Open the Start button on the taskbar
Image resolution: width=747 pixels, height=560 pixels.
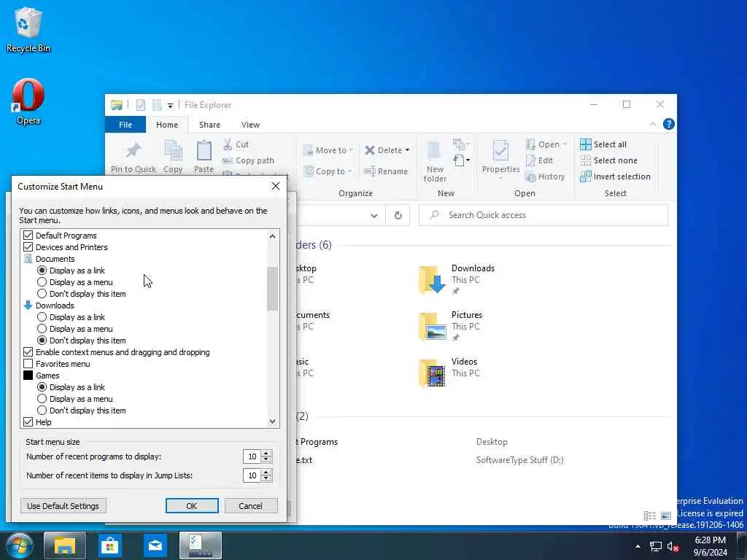(x=20, y=545)
